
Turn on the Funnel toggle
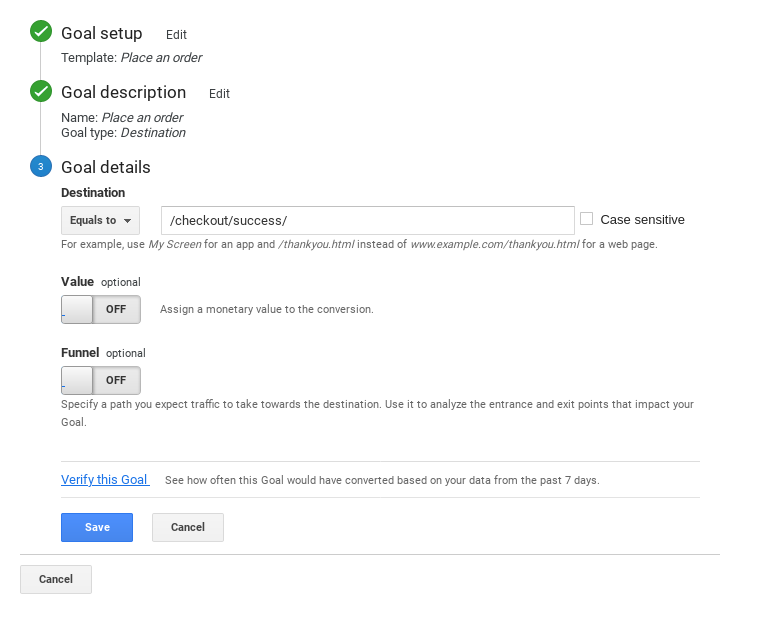[101, 380]
